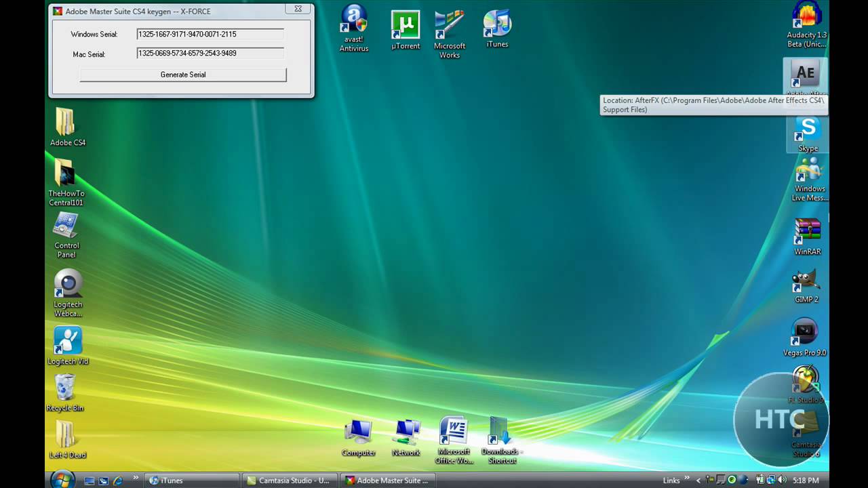Open the Control Panel desktop icon
The image size is (868, 488).
click(66, 235)
